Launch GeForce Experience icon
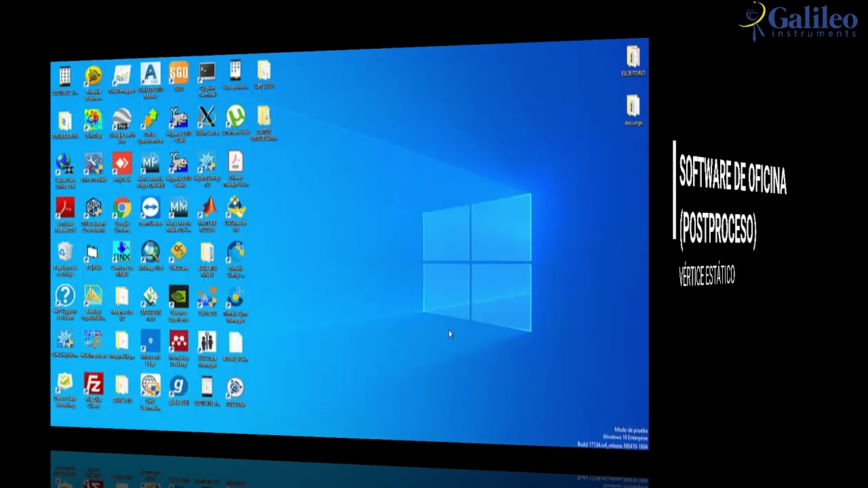 pyautogui.click(x=178, y=304)
